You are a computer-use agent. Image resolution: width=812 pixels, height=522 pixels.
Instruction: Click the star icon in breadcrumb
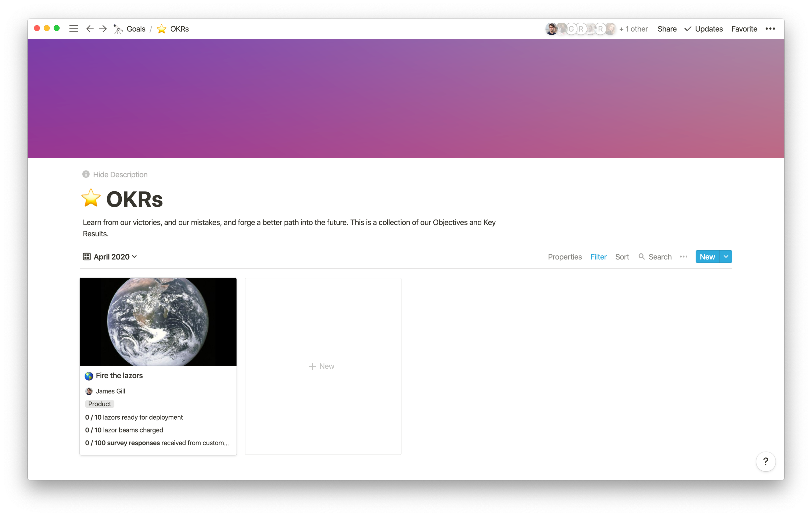[x=161, y=29]
